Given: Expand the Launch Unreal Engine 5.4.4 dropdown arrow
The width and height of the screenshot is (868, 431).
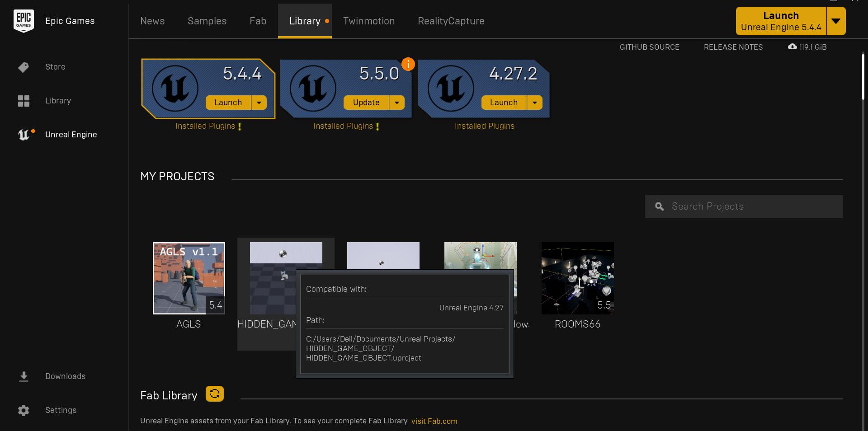Looking at the screenshot, I should [x=836, y=21].
